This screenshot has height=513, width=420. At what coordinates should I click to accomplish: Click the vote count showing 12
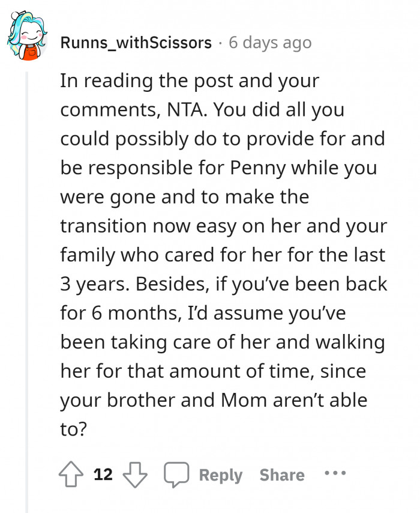point(103,475)
